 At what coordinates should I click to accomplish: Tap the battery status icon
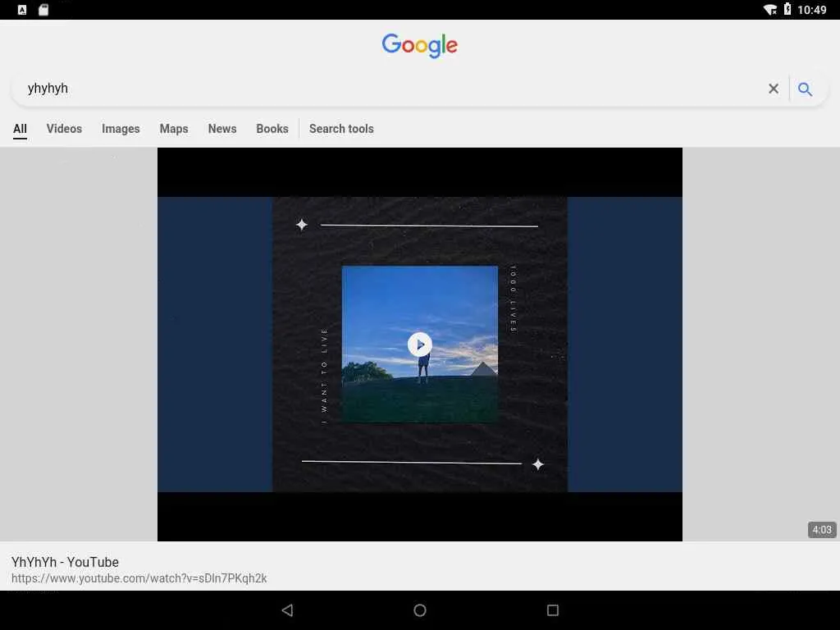[x=787, y=9]
